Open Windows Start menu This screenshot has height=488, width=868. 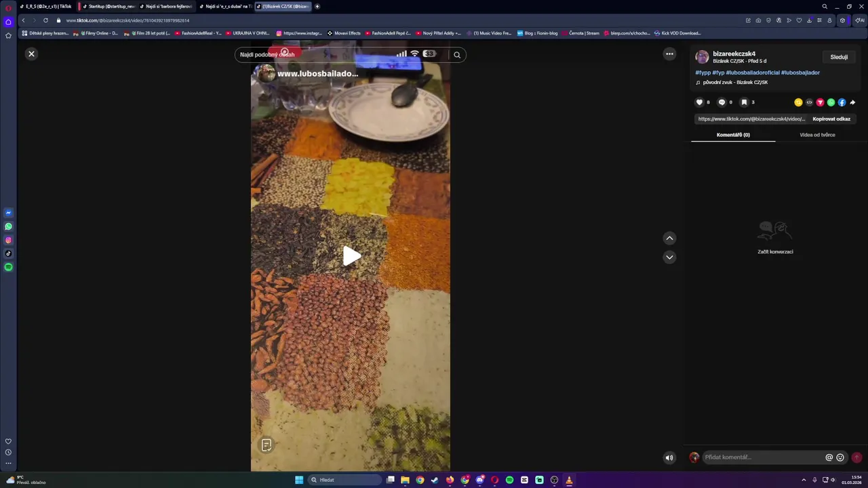pyautogui.click(x=299, y=480)
